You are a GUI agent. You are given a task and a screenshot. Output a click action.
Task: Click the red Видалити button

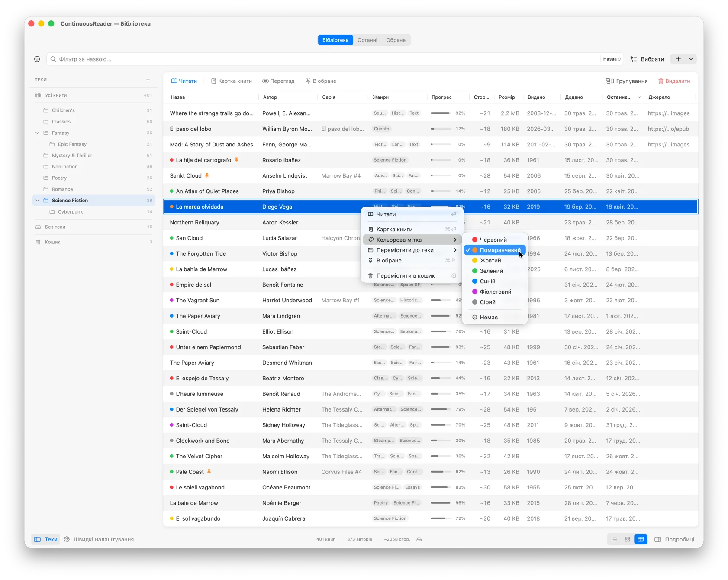[x=674, y=81]
